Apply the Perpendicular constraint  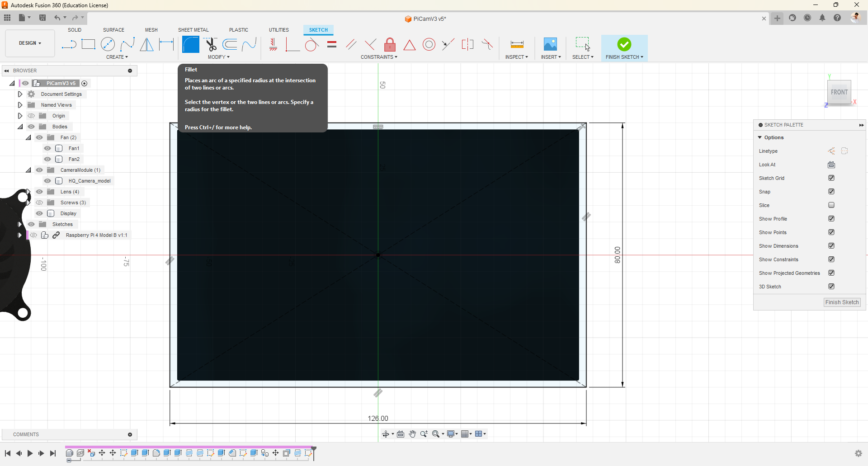[370, 44]
